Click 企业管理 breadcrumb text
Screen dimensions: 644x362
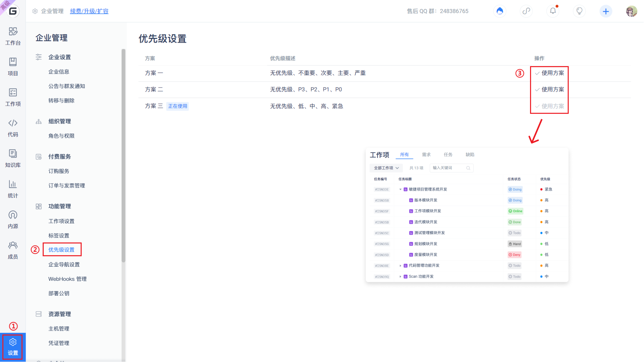pyautogui.click(x=52, y=11)
